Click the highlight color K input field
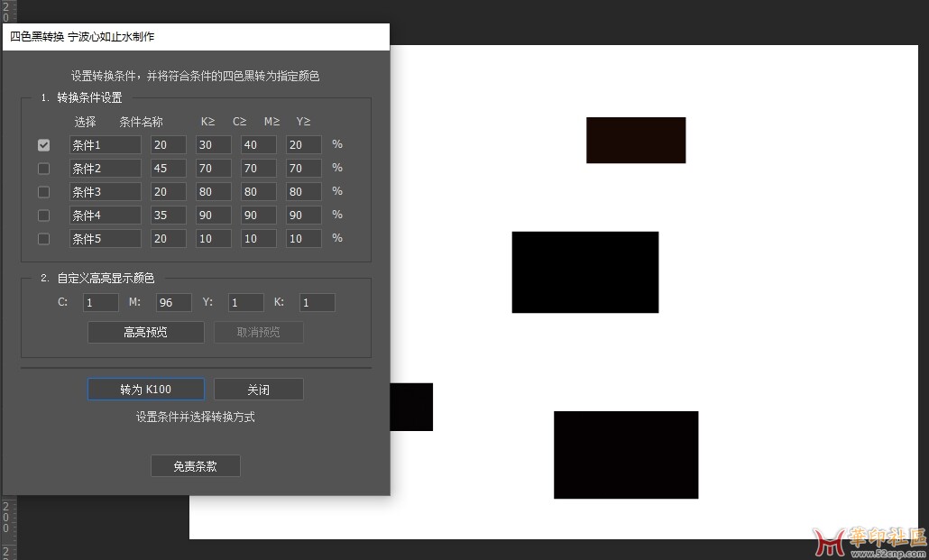This screenshot has width=929, height=560. pyautogui.click(x=317, y=302)
